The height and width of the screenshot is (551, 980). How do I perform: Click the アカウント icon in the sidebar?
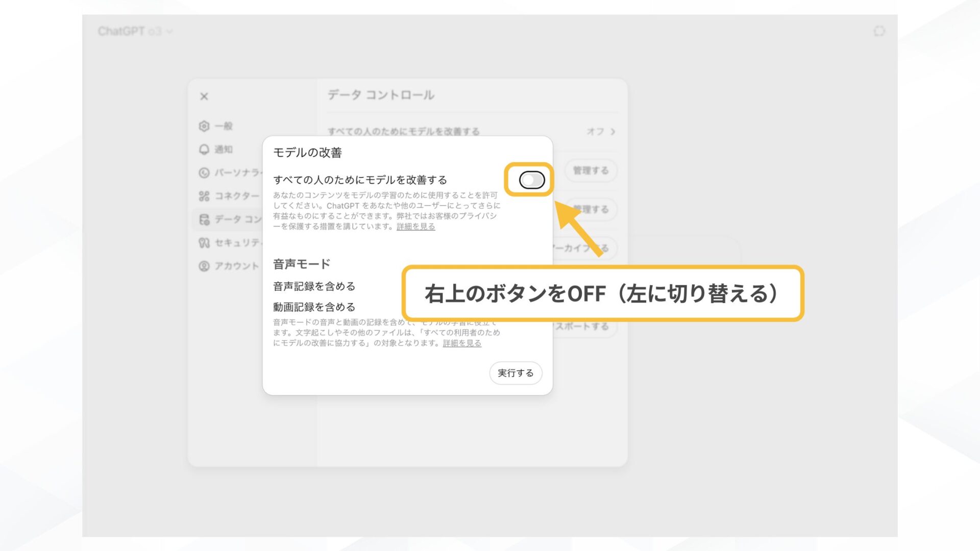tap(204, 266)
